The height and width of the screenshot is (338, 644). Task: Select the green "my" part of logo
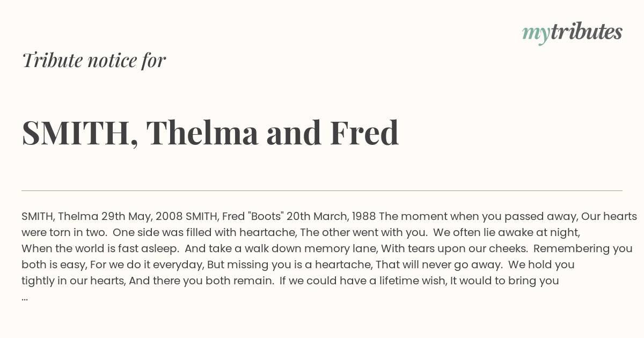click(536, 34)
